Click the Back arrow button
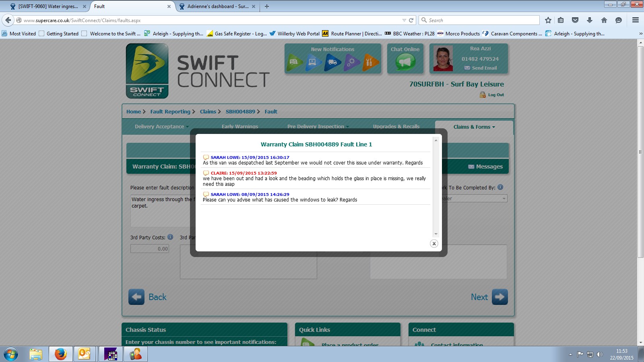The width and height of the screenshot is (644, 362). (136, 297)
